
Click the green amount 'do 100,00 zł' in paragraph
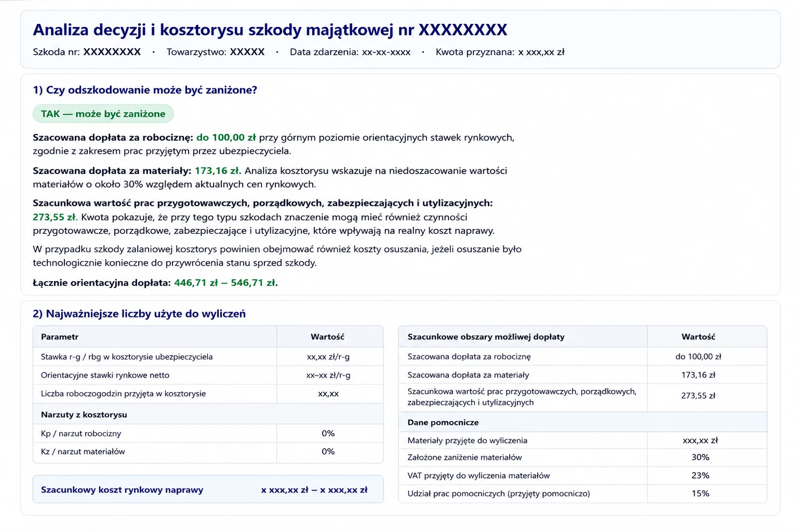pyautogui.click(x=226, y=138)
